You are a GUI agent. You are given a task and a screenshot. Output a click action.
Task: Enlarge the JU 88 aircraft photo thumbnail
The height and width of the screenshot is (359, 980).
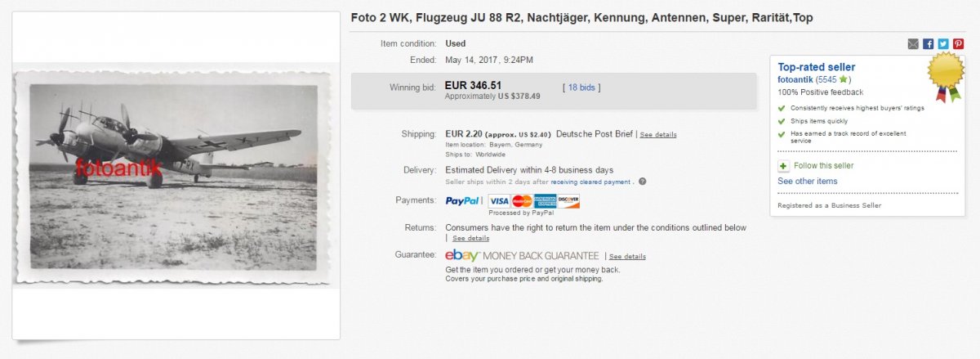pos(174,177)
